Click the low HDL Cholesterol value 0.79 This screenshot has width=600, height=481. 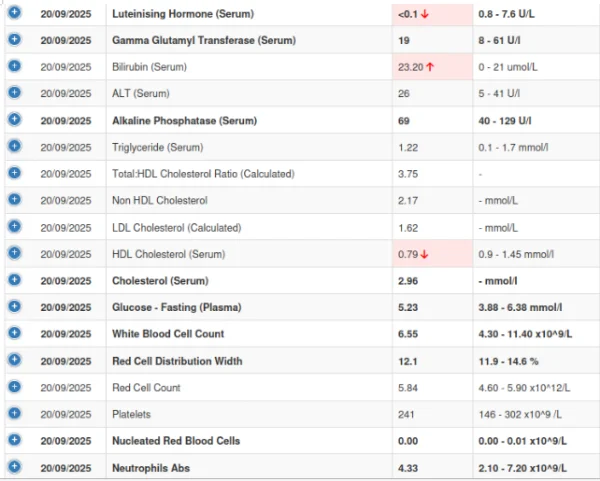[410, 254]
